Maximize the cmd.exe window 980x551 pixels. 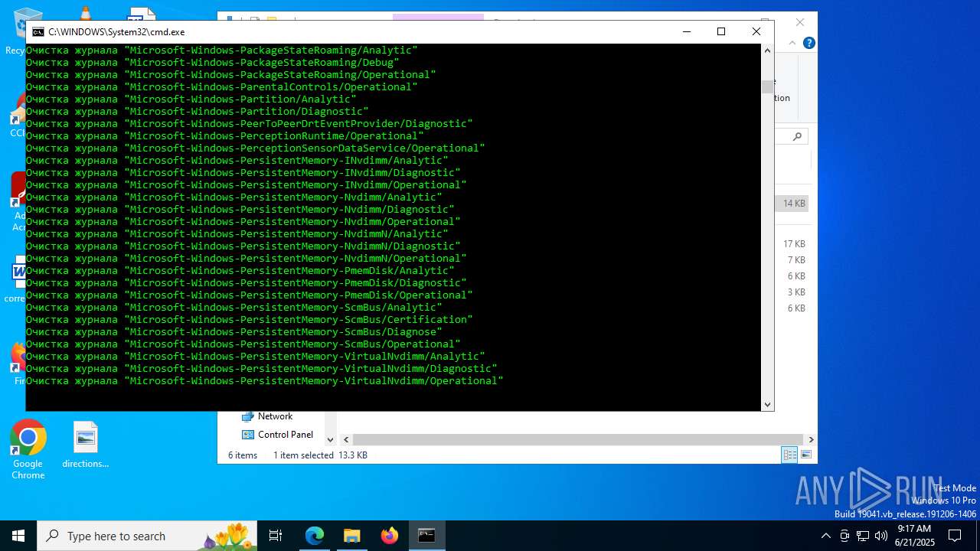point(720,31)
